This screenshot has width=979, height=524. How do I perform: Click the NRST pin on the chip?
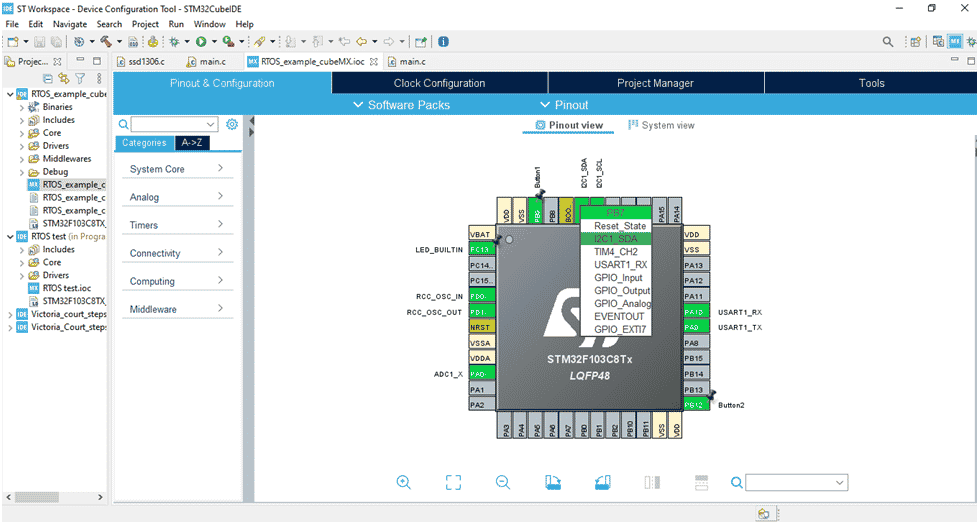(x=481, y=327)
